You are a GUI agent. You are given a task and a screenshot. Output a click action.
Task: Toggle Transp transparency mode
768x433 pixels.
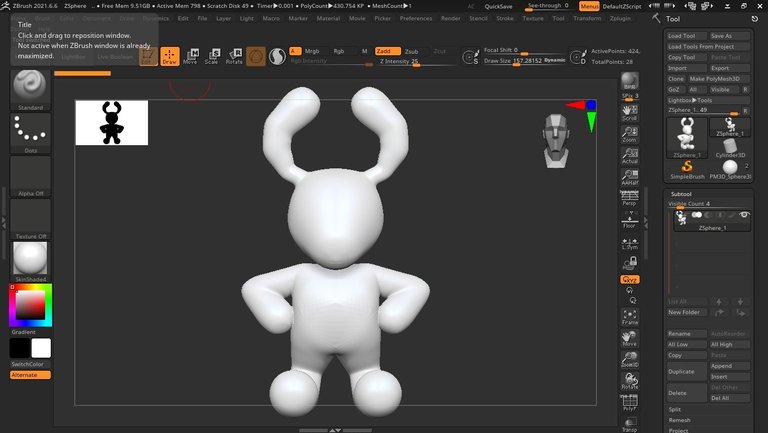point(629,424)
